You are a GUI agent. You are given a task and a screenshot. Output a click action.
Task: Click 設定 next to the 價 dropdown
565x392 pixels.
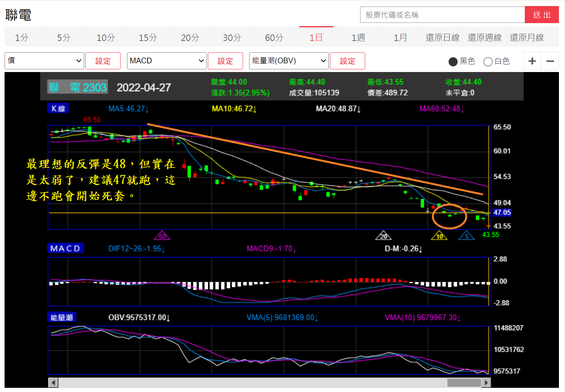coord(103,61)
